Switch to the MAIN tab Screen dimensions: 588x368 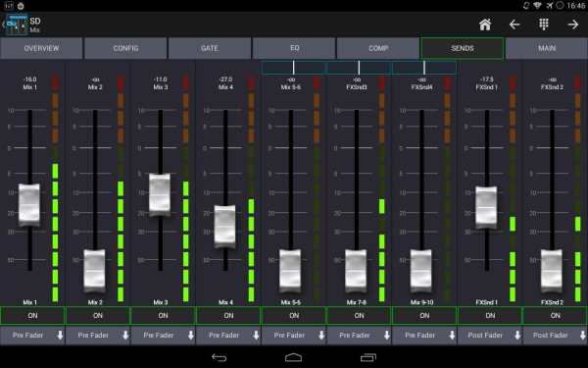(x=547, y=48)
